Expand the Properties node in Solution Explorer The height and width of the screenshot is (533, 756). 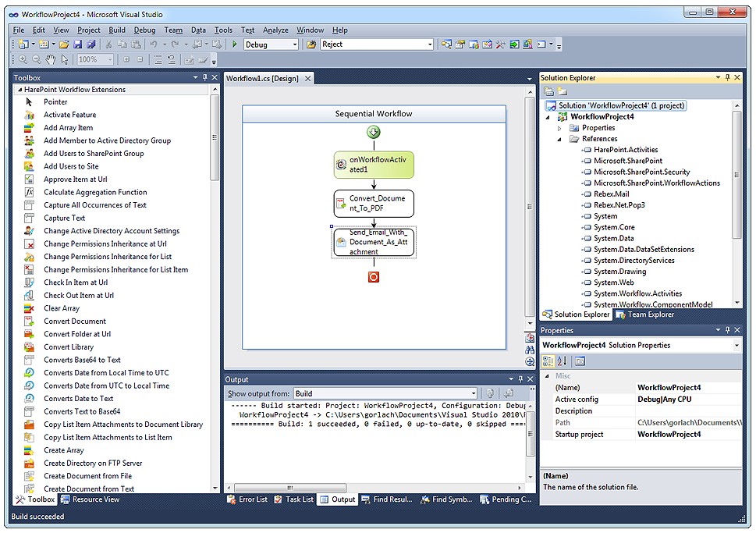tap(559, 128)
